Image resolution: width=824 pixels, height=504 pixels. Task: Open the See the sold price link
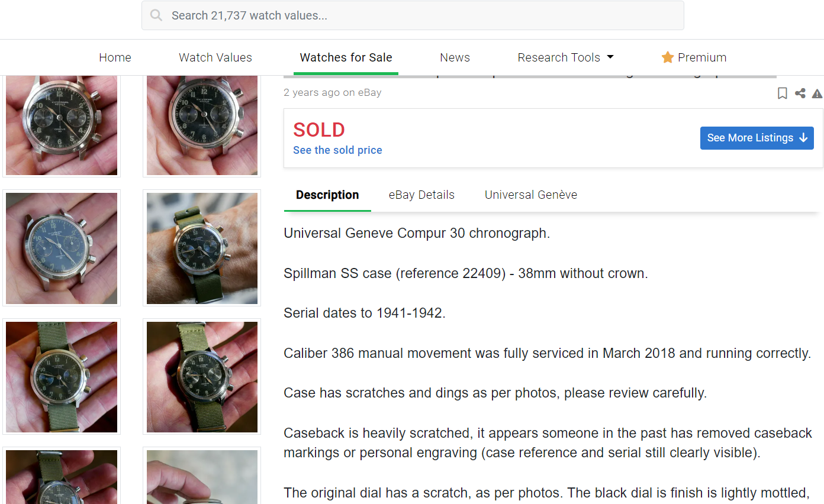click(x=337, y=150)
